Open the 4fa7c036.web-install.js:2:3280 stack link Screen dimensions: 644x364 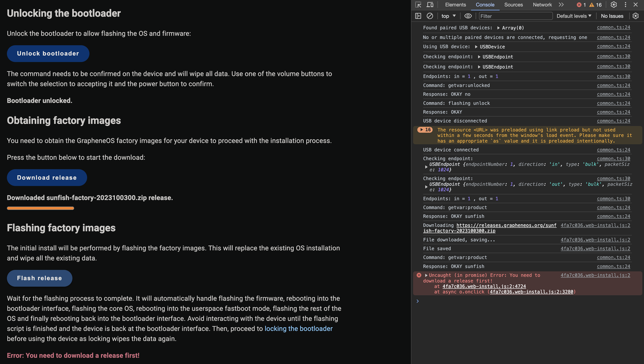coord(532,292)
